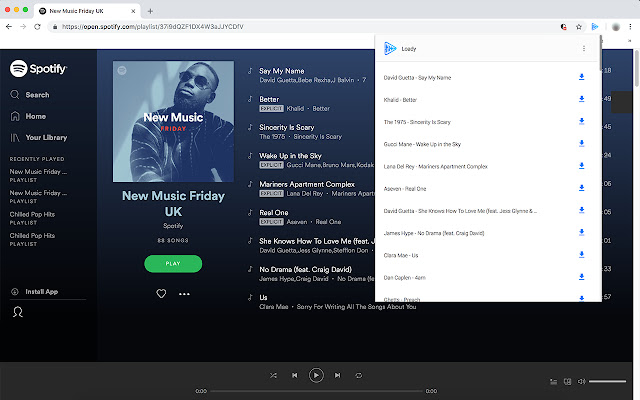
Task: Select the Us track by Clara Mae
Action: point(263,298)
